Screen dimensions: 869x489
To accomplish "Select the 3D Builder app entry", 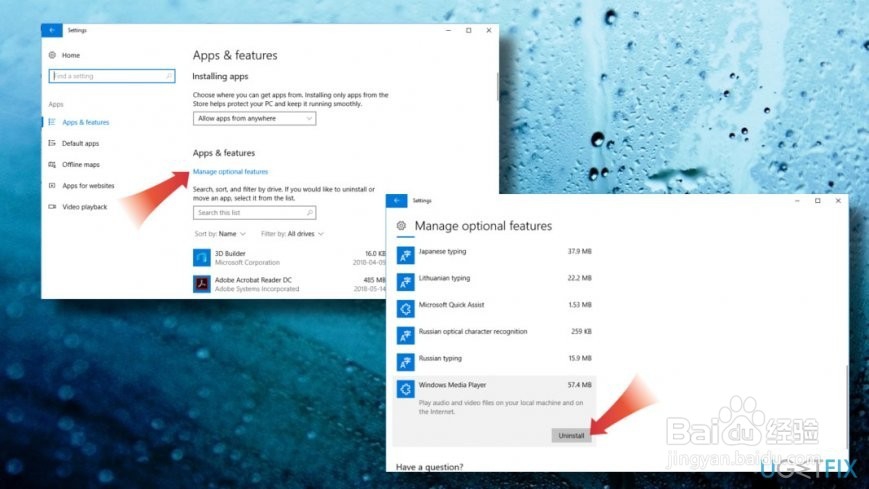I will pyautogui.click(x=289, y=258).
